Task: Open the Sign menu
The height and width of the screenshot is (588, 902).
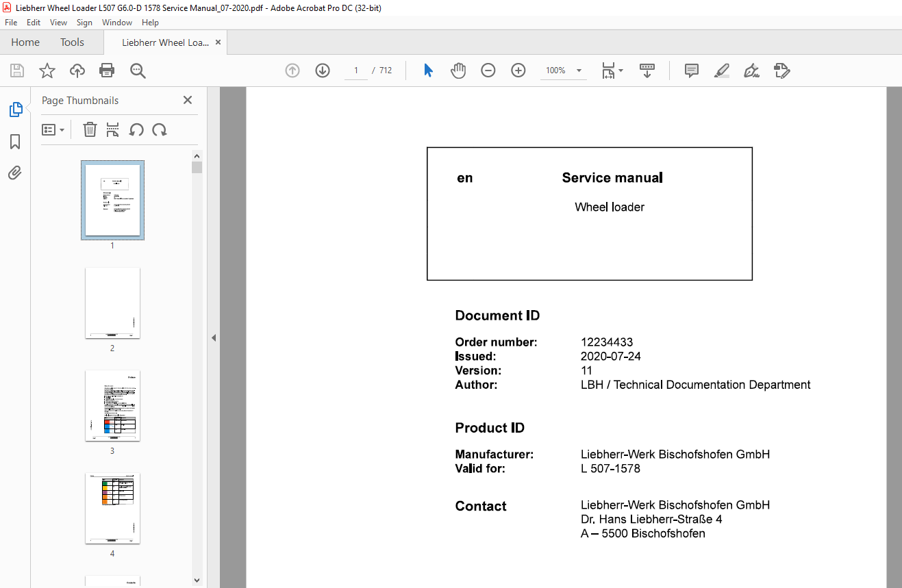Action: click(x=84, y=23)
